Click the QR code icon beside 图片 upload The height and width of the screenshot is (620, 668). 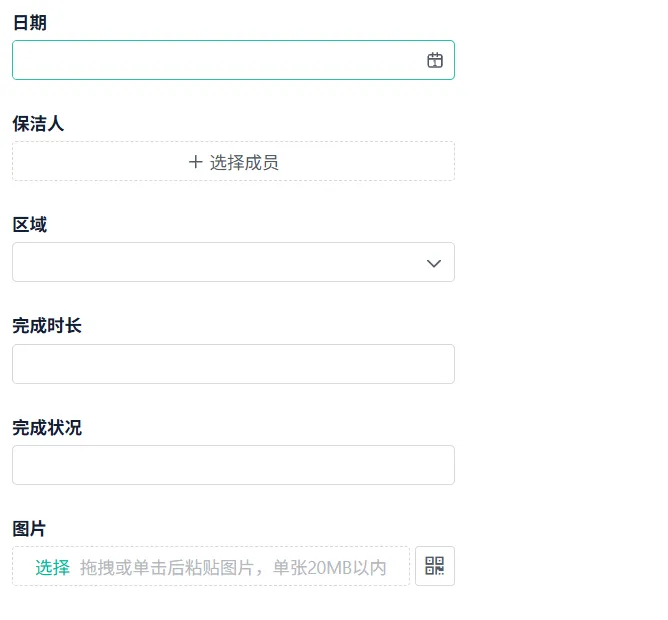pos(435,566)
